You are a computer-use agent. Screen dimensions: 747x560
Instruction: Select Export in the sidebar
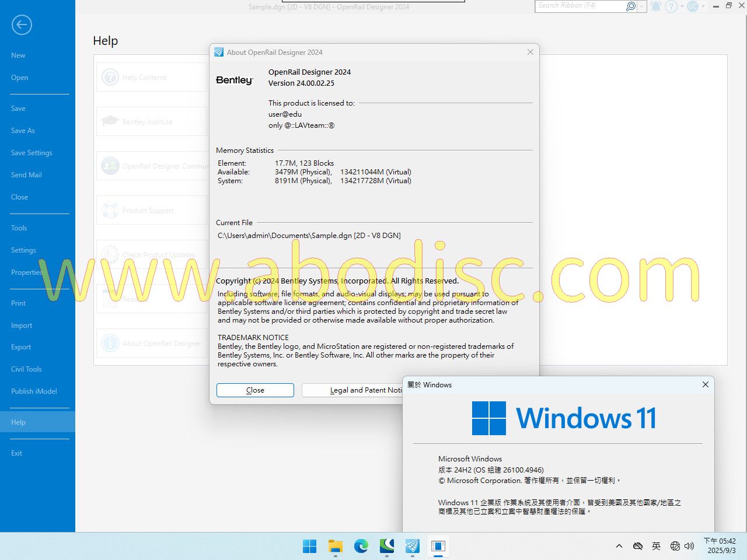[21, 347]
